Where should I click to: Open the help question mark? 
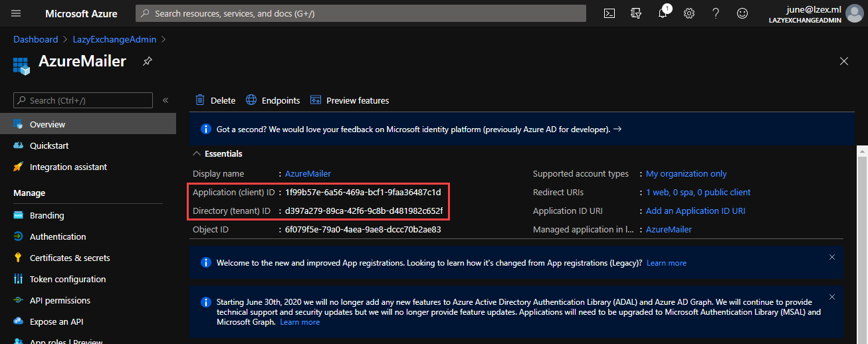pos(716,13)
